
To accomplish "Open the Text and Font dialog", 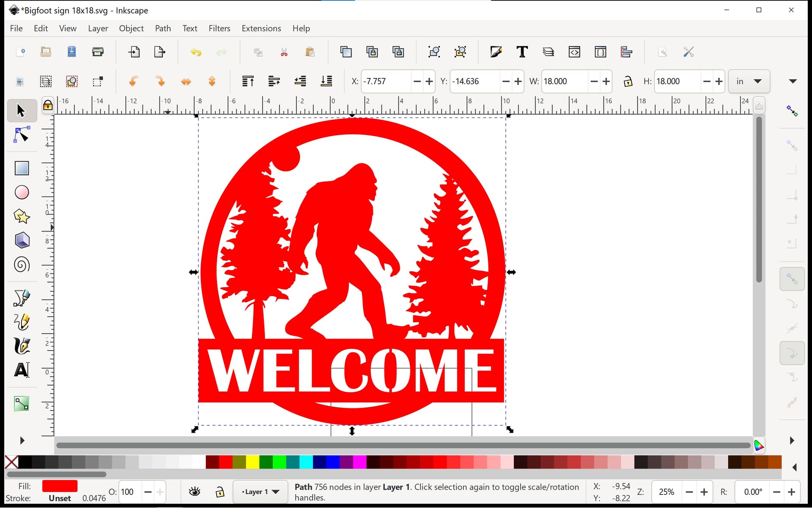I will click(522, 52).
